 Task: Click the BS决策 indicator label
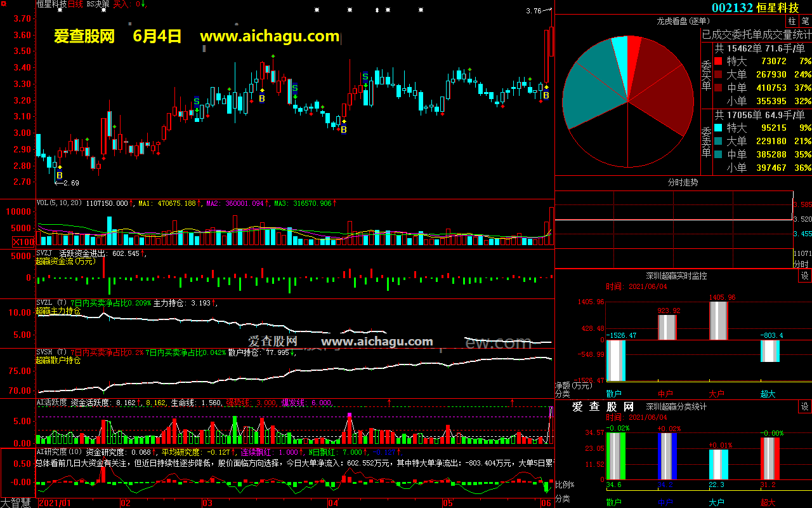tap(98, 4)
